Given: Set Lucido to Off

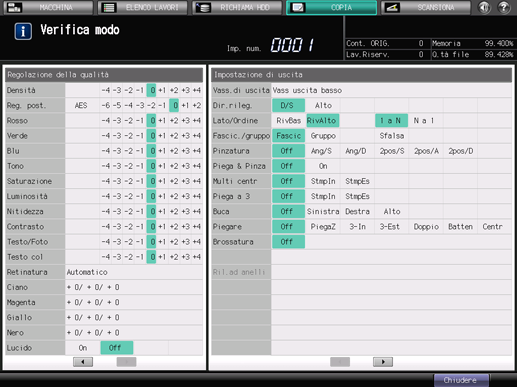Looking at the screenshot, I should tap(117, 348).
